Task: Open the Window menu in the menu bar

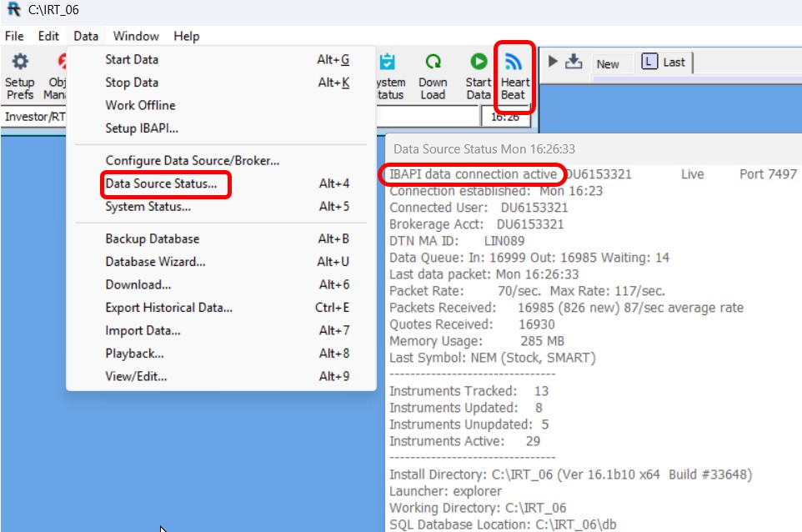Action: tap(136, 36)
